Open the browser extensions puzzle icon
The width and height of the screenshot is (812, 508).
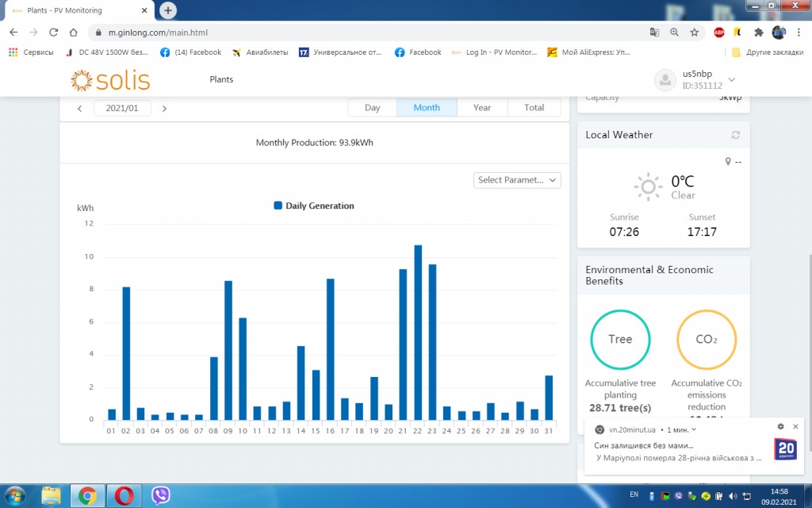click(758, 33)
